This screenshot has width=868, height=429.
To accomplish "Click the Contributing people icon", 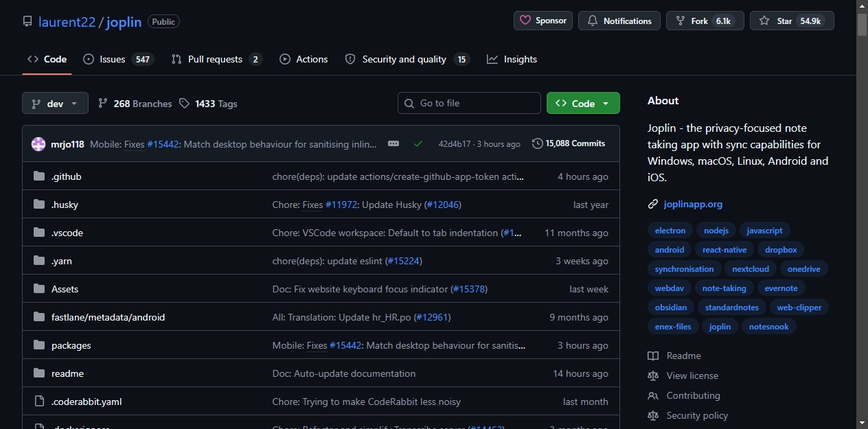I will pos(653,395).
